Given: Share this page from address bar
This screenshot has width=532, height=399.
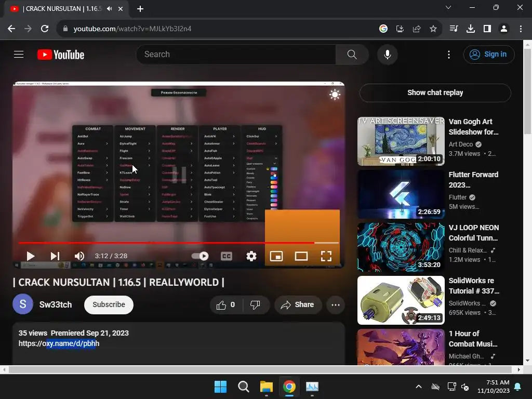Looking at the screenshot, I should pyautogui.click(x=417, y=29).
